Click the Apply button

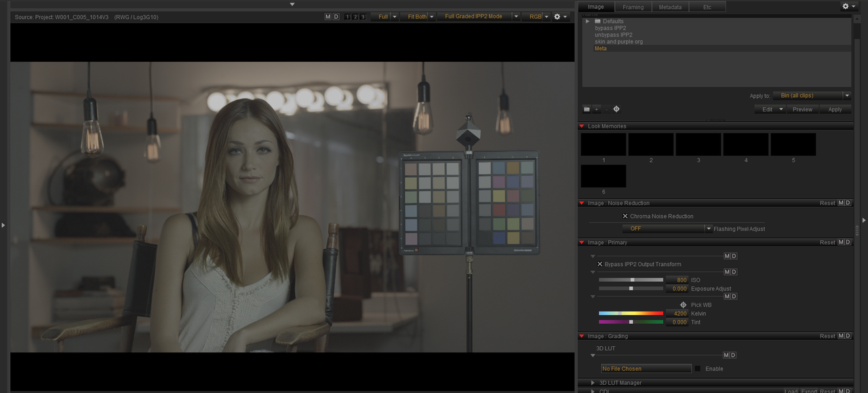pyautogui.click(x=835, y=109)
